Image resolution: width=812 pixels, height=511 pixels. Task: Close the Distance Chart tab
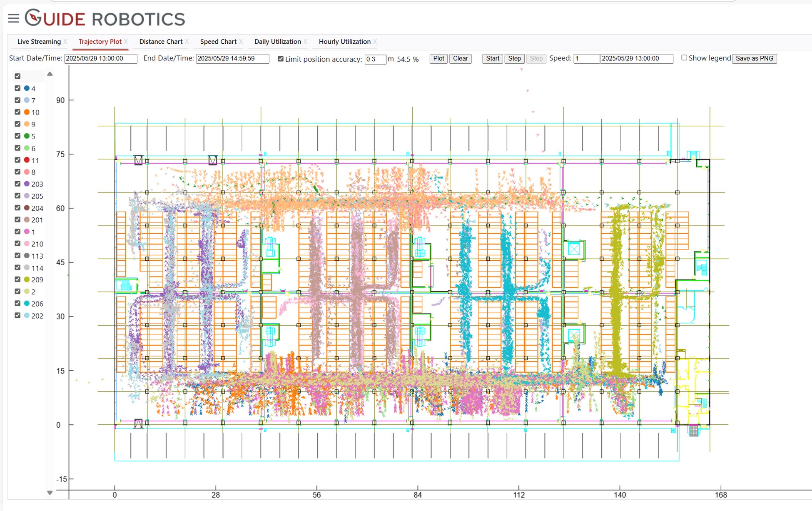point(187,42)
